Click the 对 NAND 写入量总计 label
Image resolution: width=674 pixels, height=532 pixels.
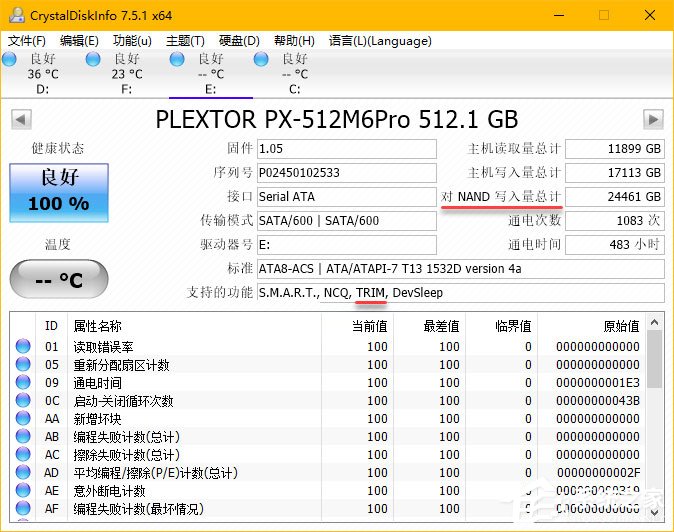tap(501, 197)
